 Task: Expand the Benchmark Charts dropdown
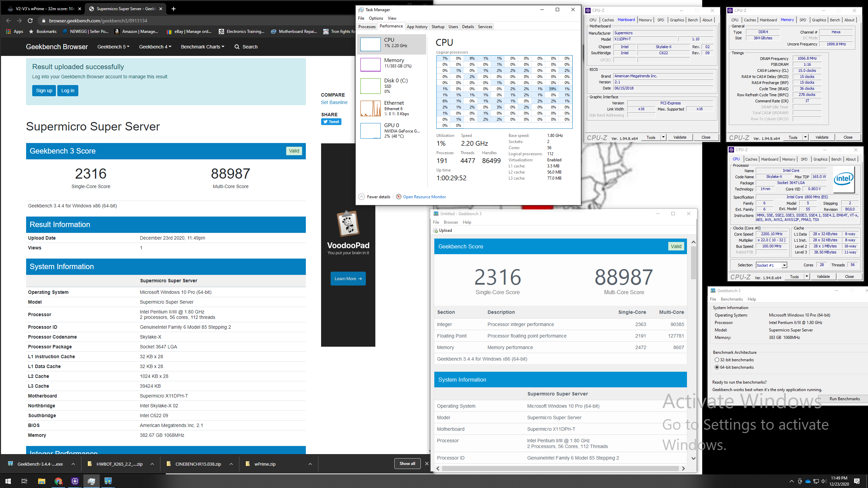(x=202, y=47)
